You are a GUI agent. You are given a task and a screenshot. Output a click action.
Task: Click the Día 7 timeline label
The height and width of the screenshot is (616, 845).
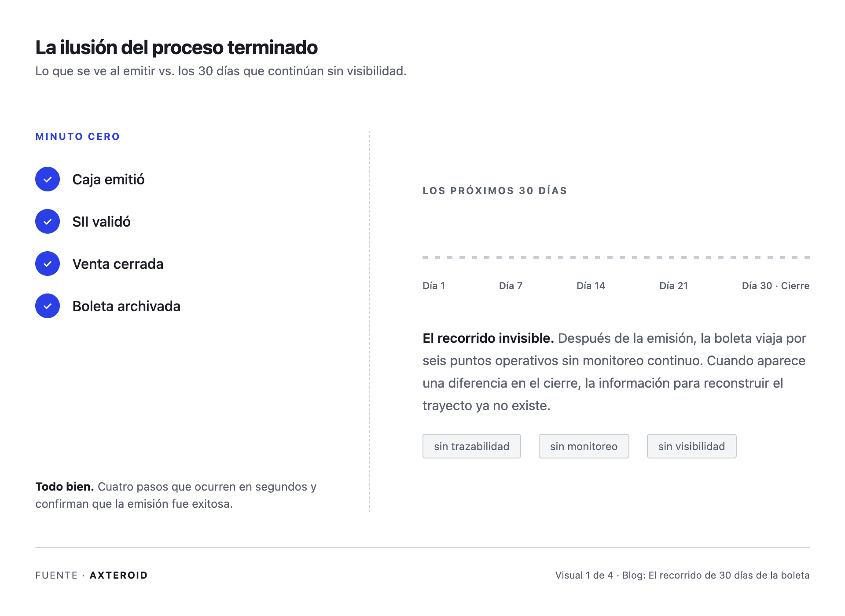point(511,286)
